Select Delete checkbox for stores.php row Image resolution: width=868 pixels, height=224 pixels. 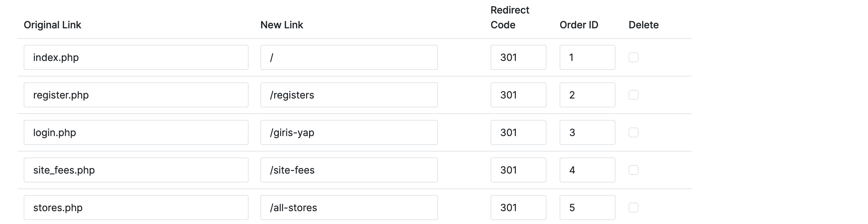point(633,207)
